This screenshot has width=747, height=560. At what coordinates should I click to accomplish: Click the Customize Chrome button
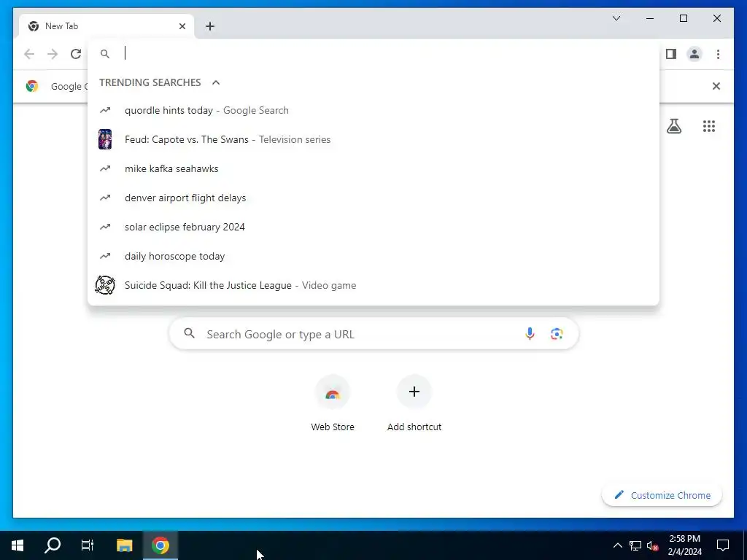coord(662,495)
